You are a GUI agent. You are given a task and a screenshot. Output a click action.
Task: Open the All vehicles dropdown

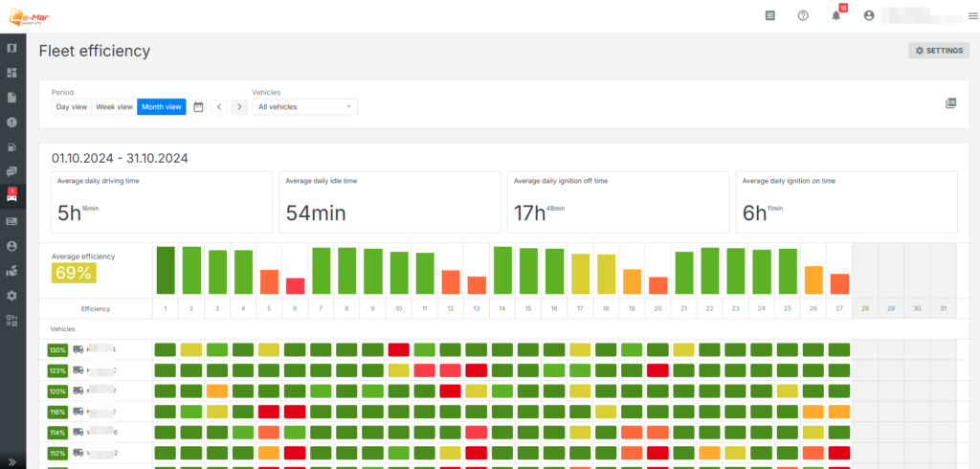[x=304, y=107]
